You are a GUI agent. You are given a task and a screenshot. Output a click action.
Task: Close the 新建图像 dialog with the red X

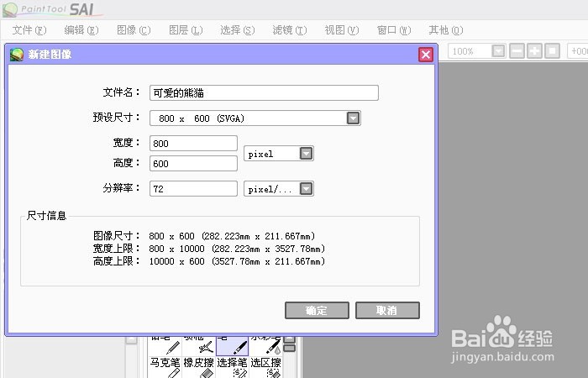point(426,55)
